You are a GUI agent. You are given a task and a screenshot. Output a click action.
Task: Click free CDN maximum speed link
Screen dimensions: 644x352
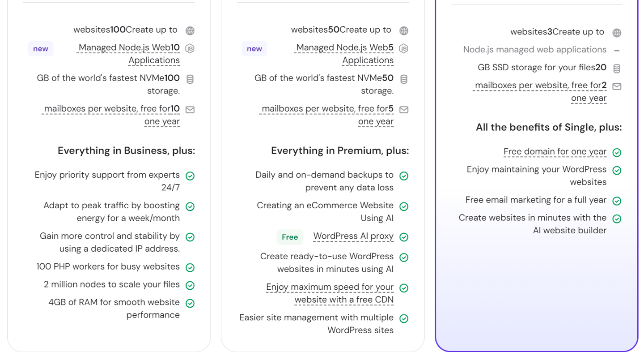tap(330, 293)
